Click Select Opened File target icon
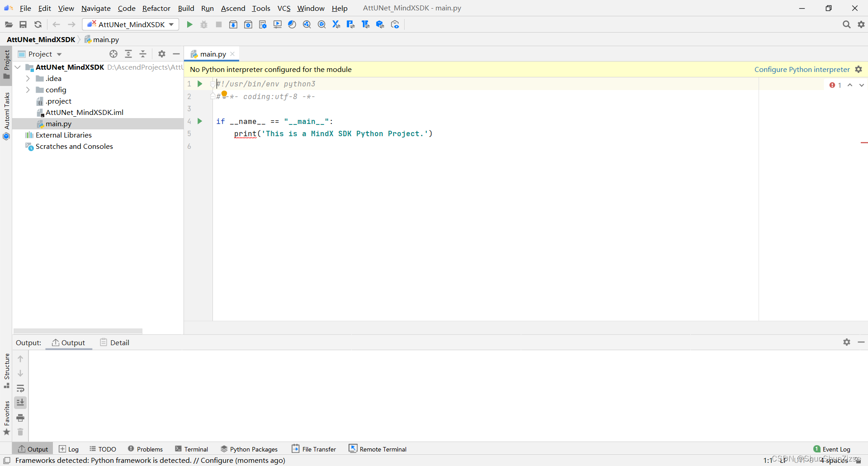 113,54
